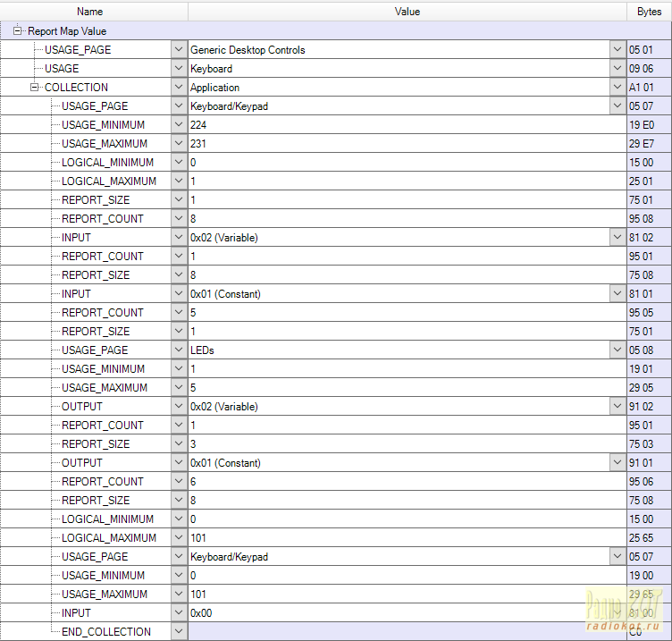Image resolution: width=672 pixels, height=641 pixels.
Task: Collapse the COLLECTION tree node
Action: tap(34, 88)
